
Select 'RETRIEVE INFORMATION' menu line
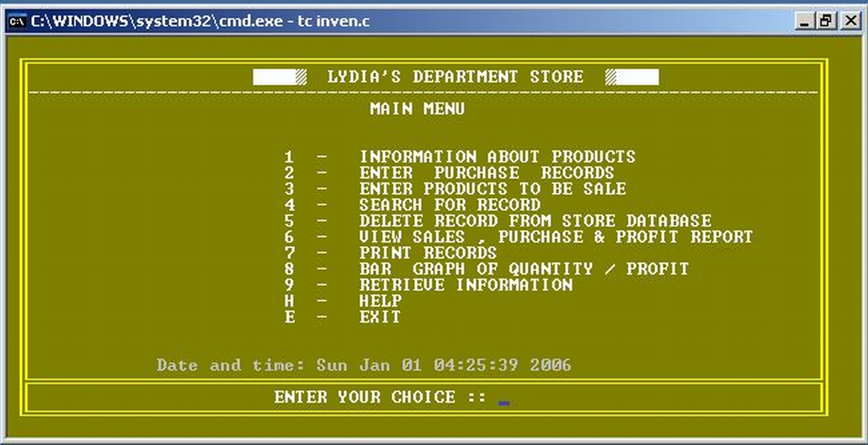[466, 285]
